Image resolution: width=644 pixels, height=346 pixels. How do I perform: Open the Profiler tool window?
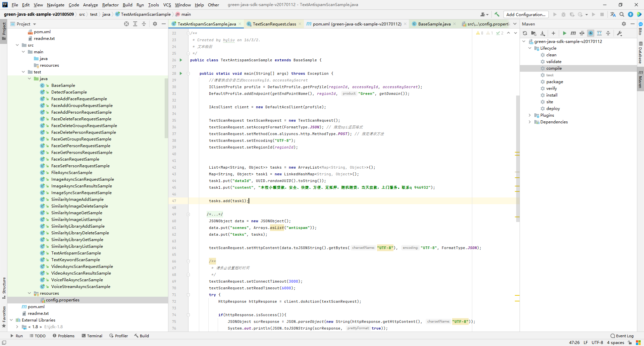118,336
